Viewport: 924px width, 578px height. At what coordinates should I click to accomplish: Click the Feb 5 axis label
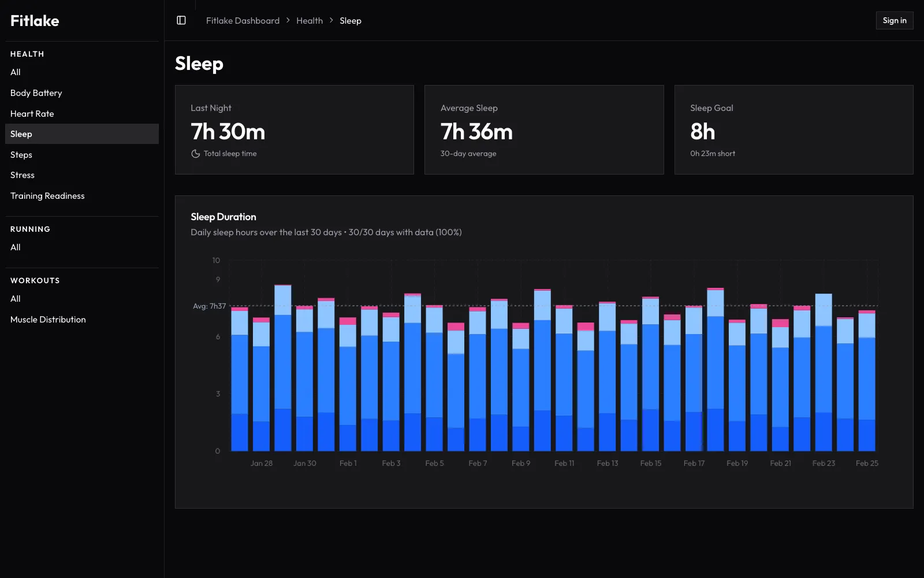click(434, 464)
